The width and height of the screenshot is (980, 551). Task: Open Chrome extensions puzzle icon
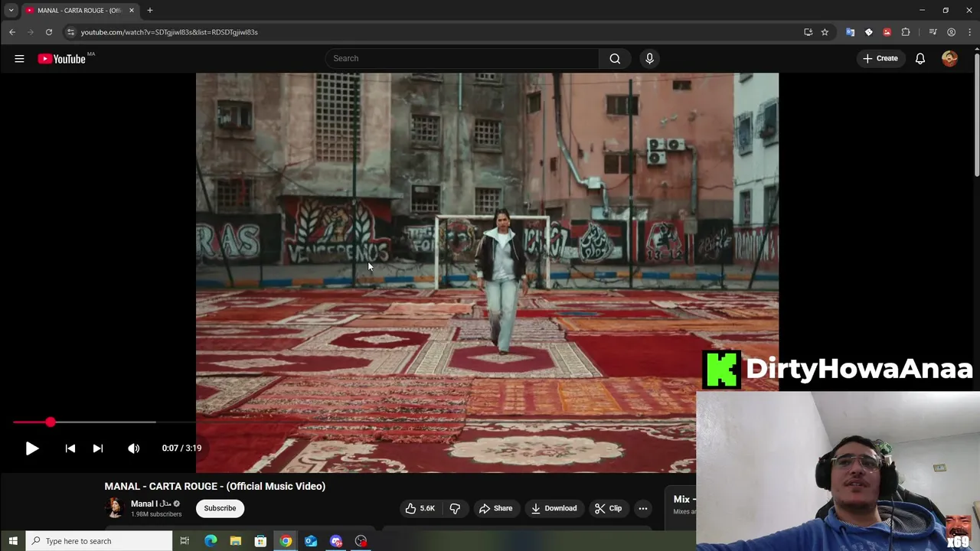[906, 32]
